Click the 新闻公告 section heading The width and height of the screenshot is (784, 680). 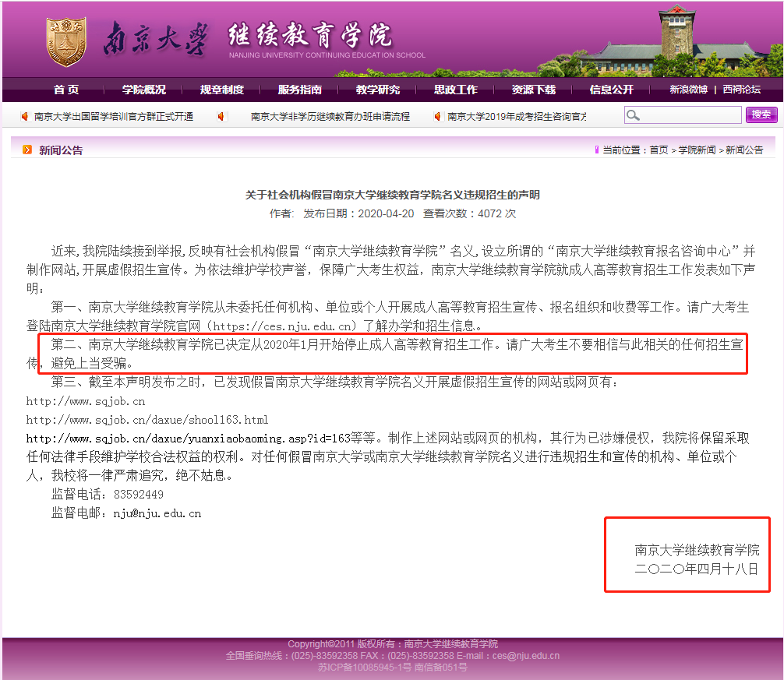click(61, 150)
